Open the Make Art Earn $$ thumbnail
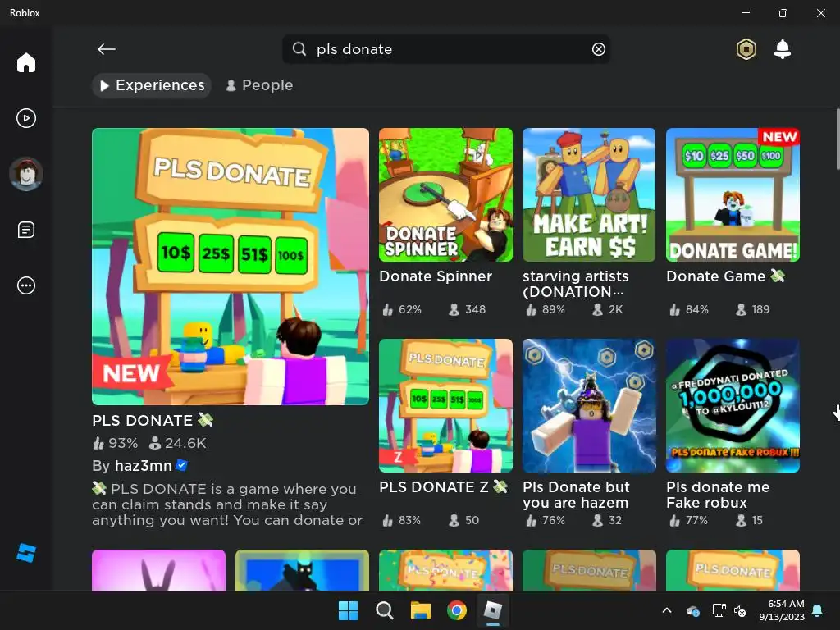 coord(589,195)
